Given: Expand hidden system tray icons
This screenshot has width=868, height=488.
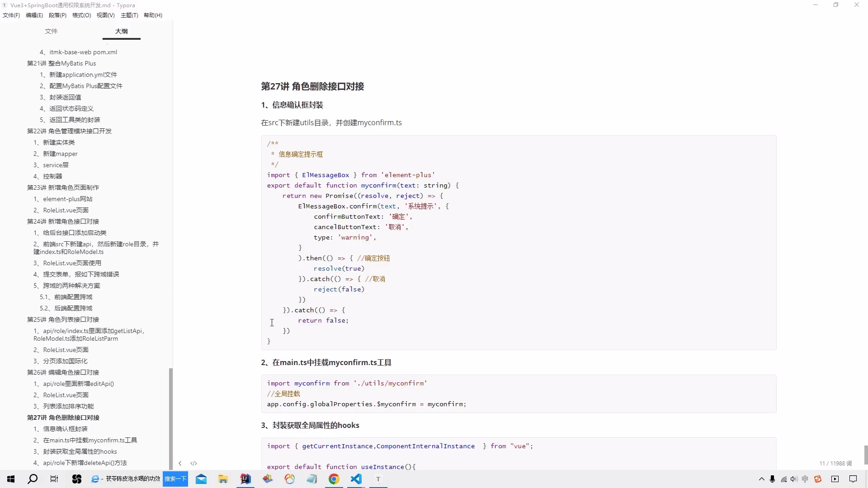Looking at the screenshot, I should click(x=761, y=479).
